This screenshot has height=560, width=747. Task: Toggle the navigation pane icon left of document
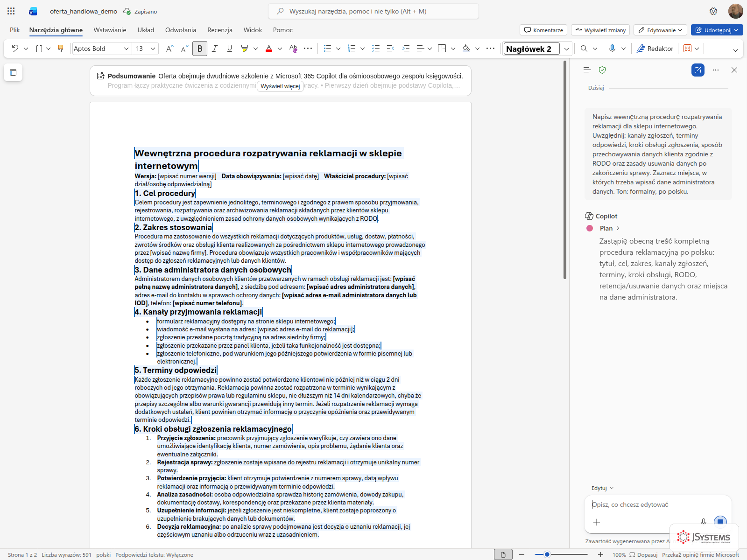[13, 72]
